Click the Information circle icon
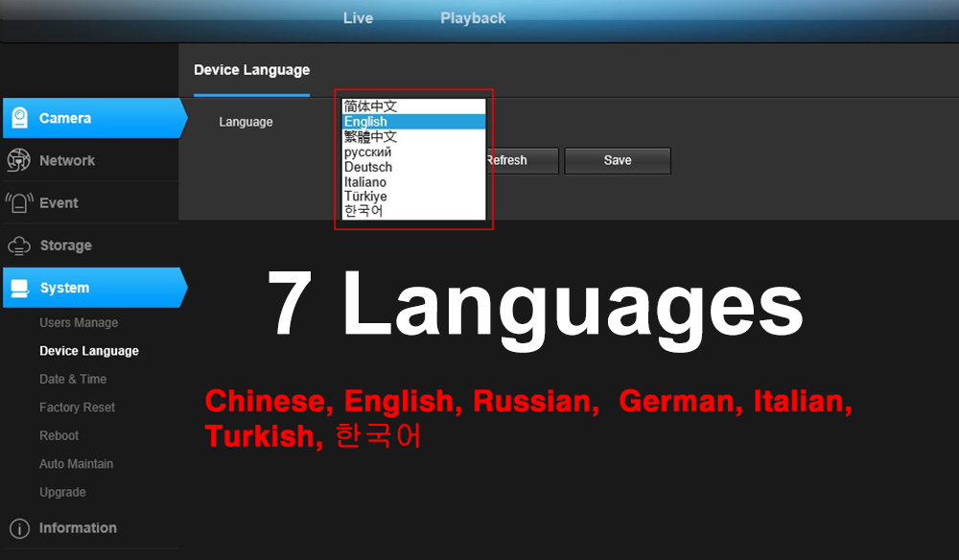This screenshot has height=560, width=959. coord(19,528)
